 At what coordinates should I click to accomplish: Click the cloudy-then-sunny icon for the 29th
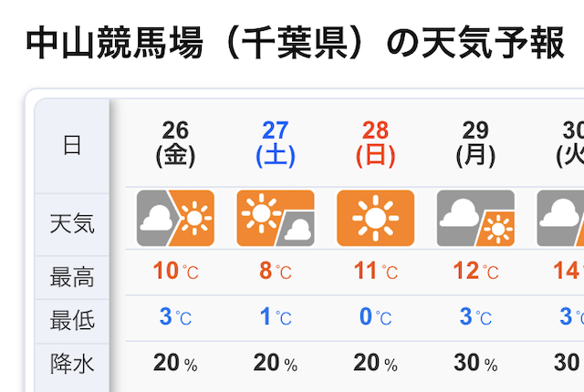click(475, 218)
